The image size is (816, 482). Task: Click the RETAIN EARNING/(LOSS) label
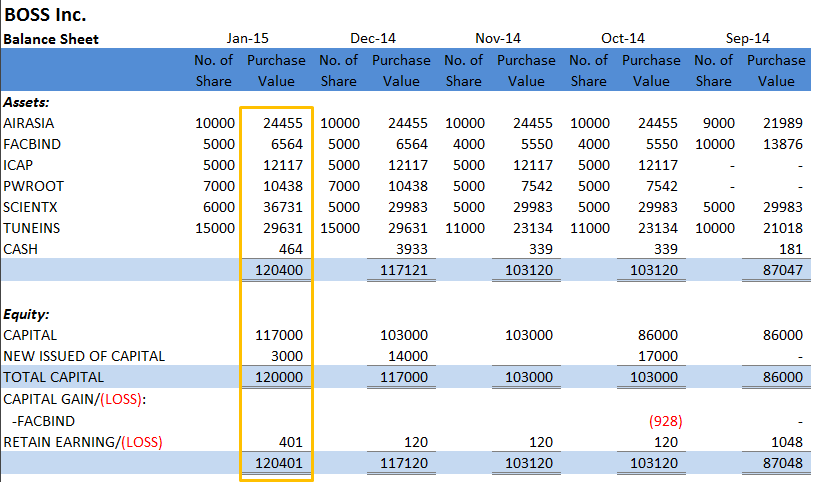click(x=83, y=442)
